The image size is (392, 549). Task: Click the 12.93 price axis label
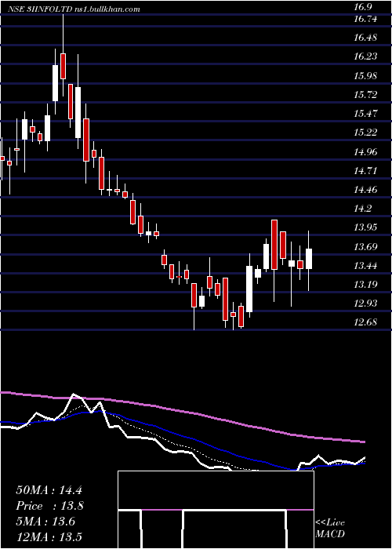click(x=366, y=304)
